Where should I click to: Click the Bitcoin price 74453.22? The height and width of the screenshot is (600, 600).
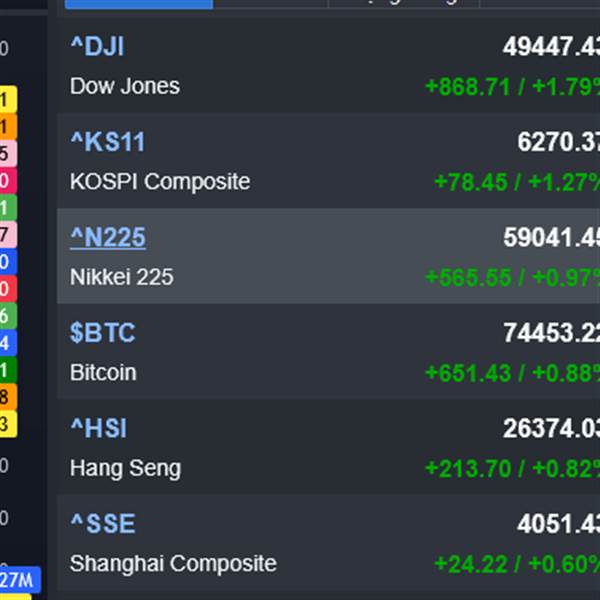click(551, 333)
